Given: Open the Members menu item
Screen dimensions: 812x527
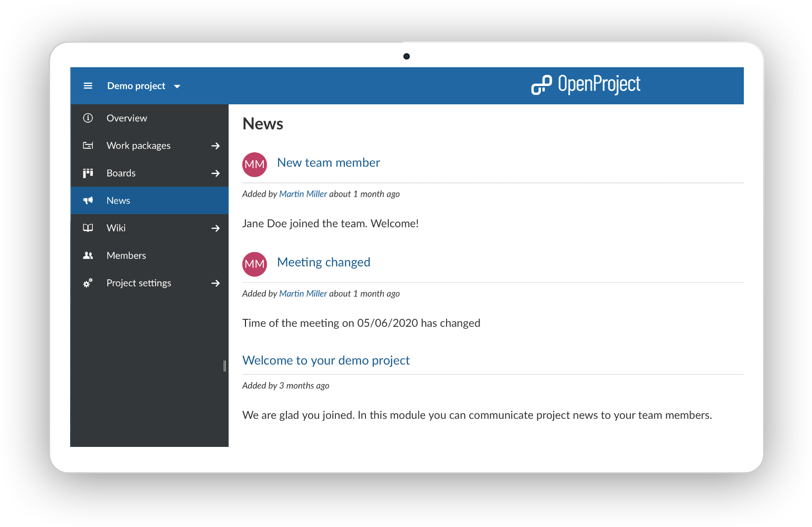Looking at the screenshot, I should 126,256.
